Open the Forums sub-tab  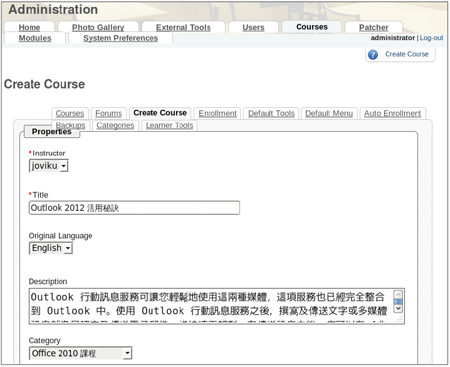click(x=109, y=113)
